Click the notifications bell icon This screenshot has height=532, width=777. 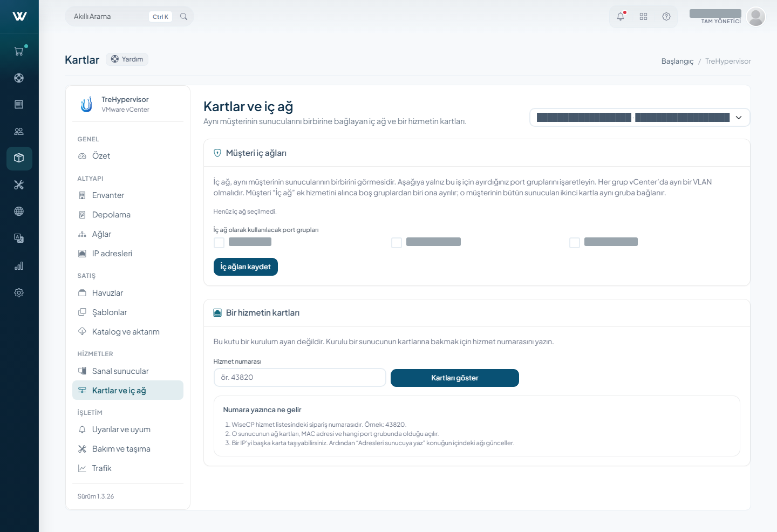pyautogui.click(x=621, y=17)
